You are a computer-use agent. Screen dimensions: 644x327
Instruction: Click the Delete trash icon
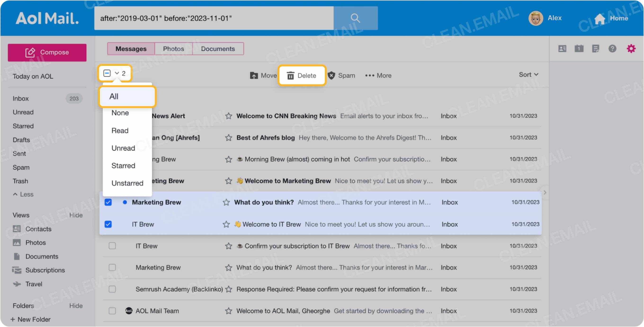click(x=290, y=75)
